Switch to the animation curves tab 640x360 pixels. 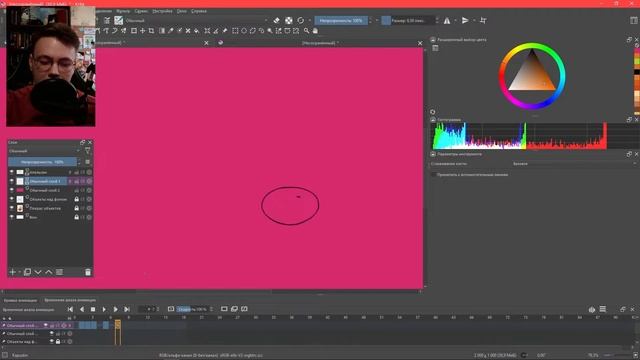20,300
